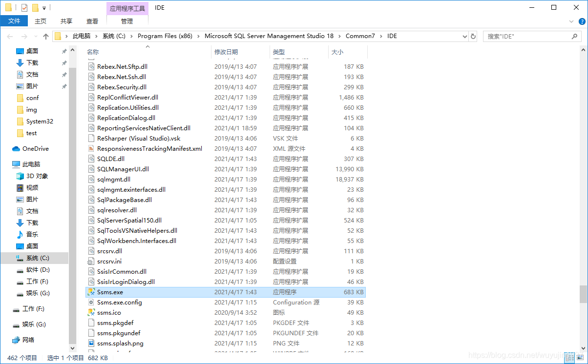Select SqlServerSpatial150.dll file name
Image resolution: width=588 pixels, height=364 pixels.
coord(129,220)
